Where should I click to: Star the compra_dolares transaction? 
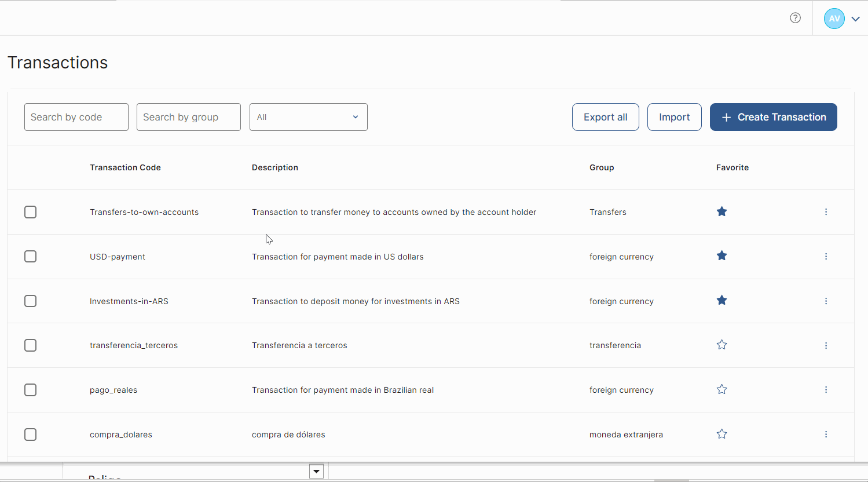coord(721,434)
